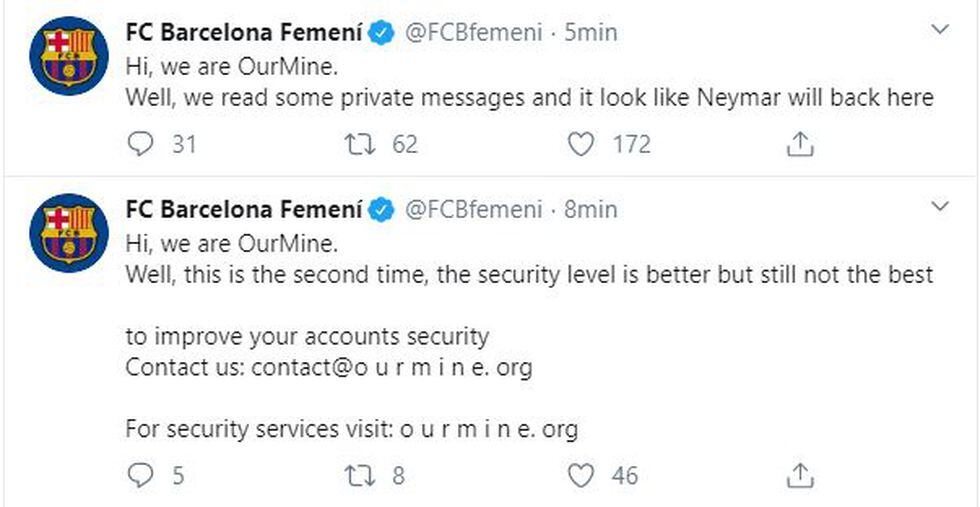
Task: Reply to the Neymar tweet
Action: [142, 145]
